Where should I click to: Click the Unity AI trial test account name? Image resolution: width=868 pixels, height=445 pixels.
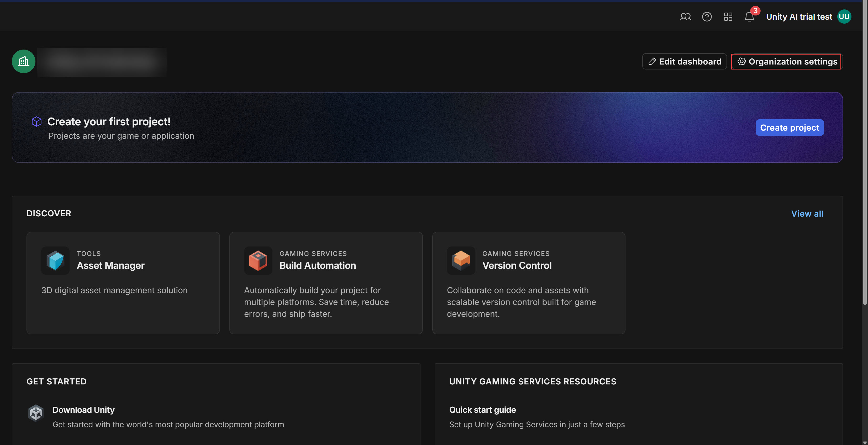799,17
